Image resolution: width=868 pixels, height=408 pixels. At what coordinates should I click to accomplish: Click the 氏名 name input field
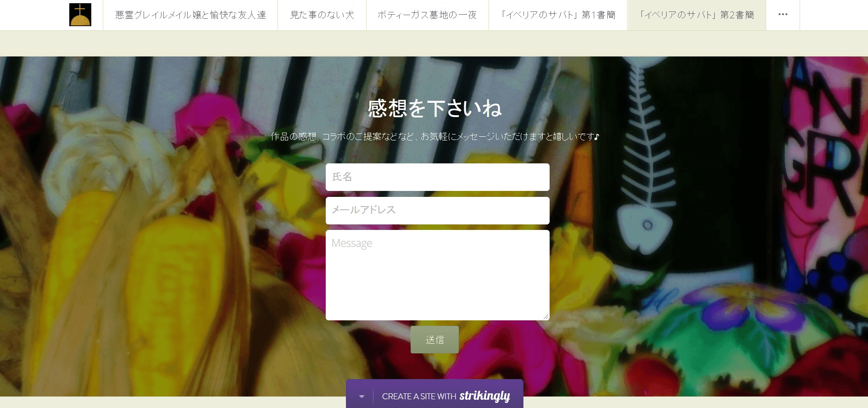[x=437, y=177]
